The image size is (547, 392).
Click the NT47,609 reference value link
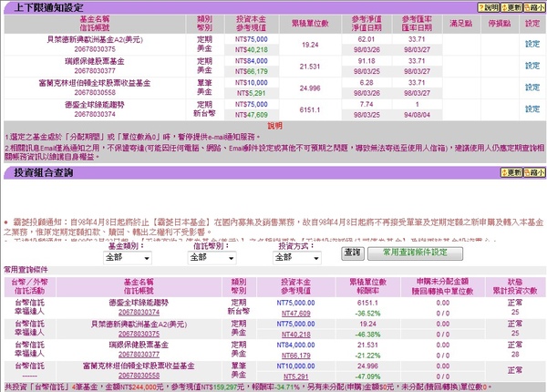click(x=295, y=314)
